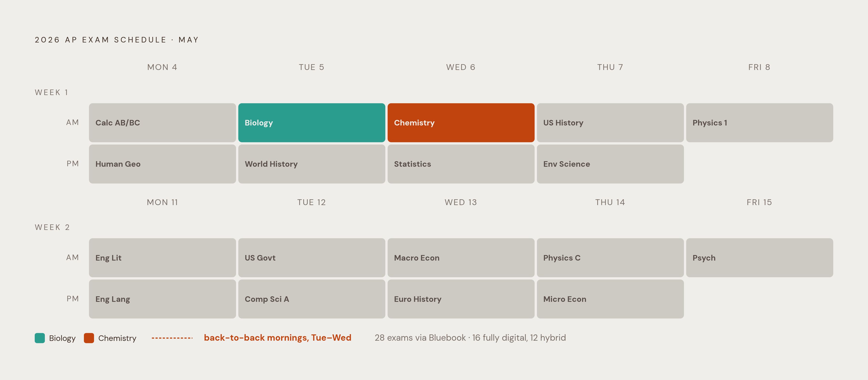This screenshot has width=868, height=380.
Task: Click the MON 4 column header
Action: tap(163, 67)
